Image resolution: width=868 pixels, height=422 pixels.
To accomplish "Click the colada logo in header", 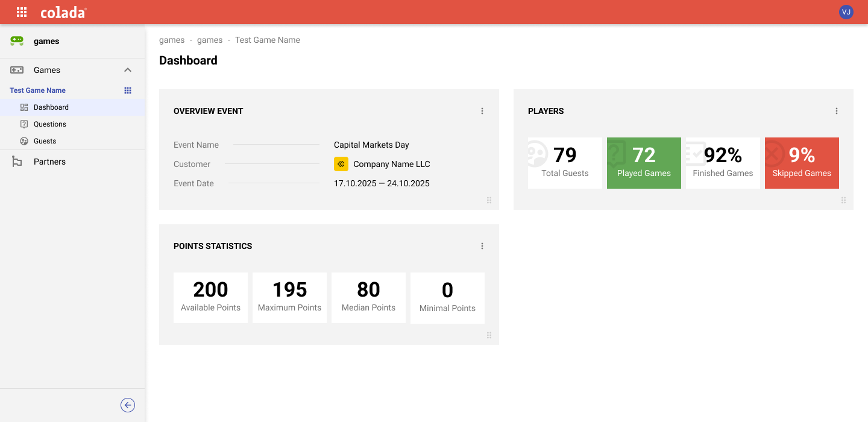I will point(63,12).
